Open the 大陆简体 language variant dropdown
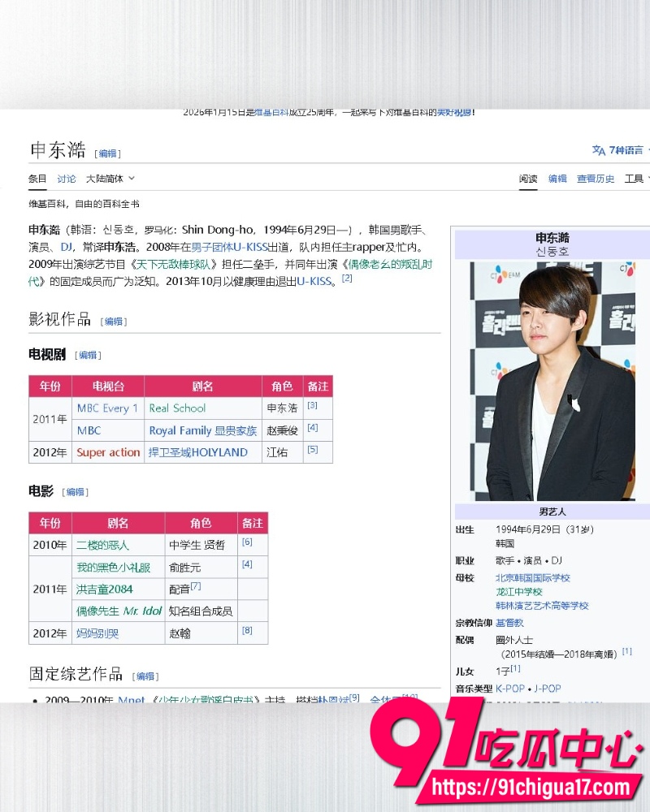 [x=110, y=179]
